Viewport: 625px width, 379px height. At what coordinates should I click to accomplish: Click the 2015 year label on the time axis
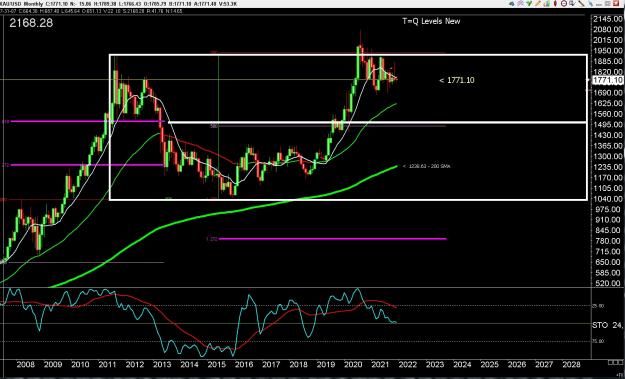pyautogui.click(x=216, y=364)
